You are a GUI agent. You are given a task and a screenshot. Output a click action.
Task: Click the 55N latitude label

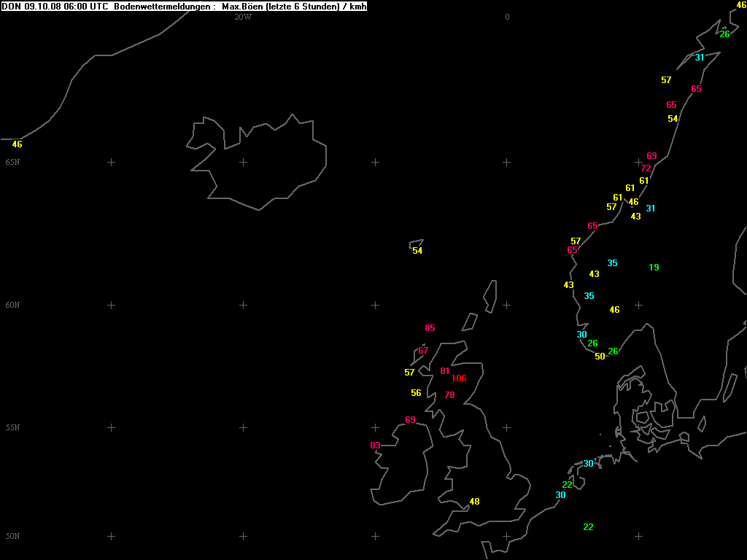[x=12, y=427]
